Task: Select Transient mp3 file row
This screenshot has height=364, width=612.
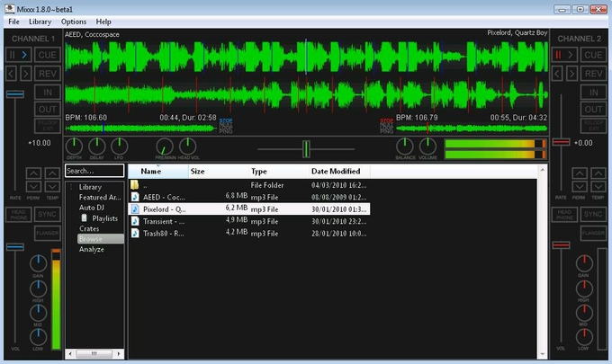Action: tap(249, 221)
